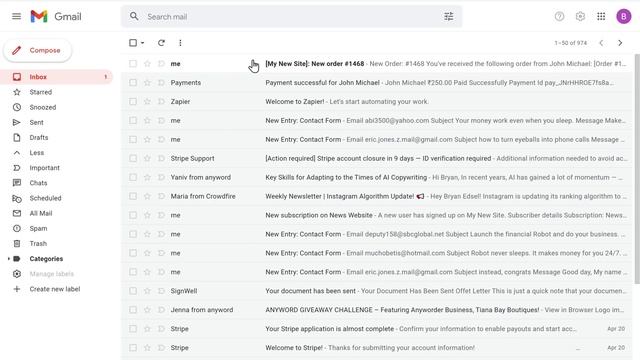
Task: Open the select dropdown arrow
Action: click(x=142, y=43)
